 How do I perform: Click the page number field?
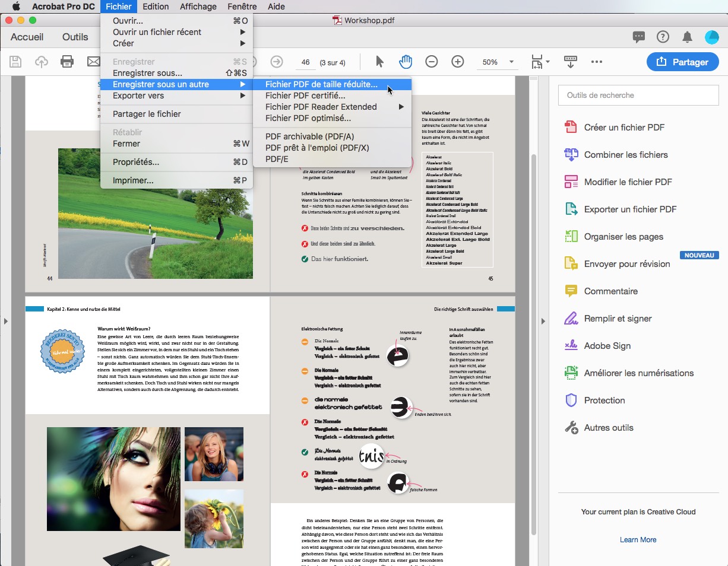click(x=306, y=62)
